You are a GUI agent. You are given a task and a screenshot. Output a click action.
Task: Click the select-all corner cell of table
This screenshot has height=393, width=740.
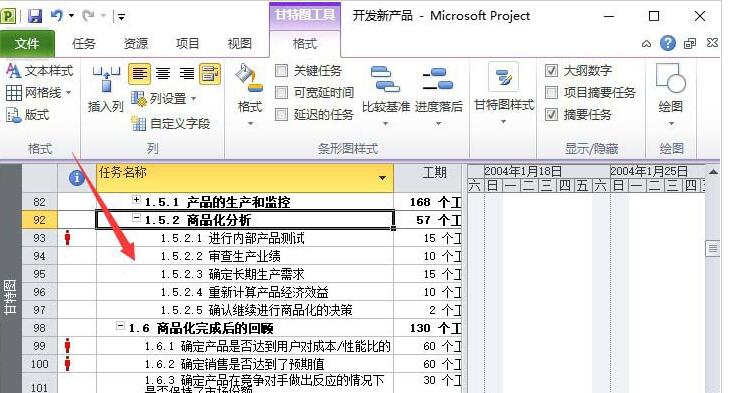[x=40, y=178]
